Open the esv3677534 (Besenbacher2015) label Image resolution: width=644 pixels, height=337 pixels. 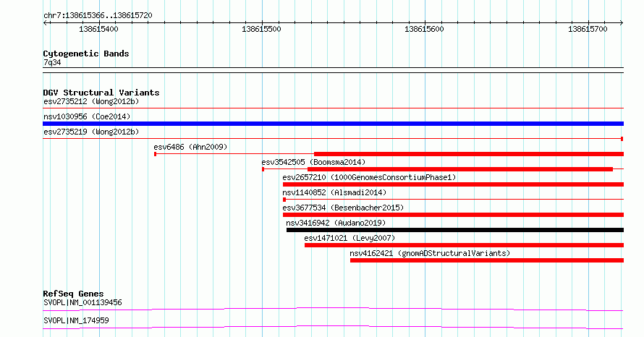tap(343, 208)
